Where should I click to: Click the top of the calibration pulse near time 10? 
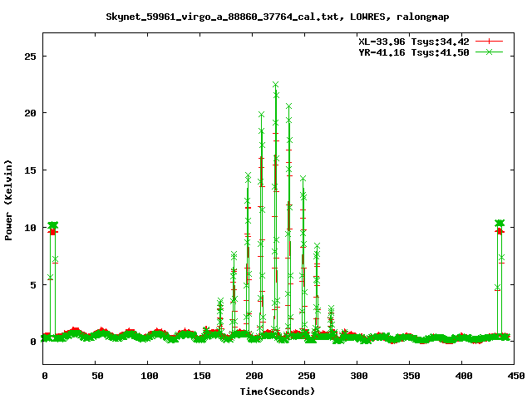tap(53, 225)
